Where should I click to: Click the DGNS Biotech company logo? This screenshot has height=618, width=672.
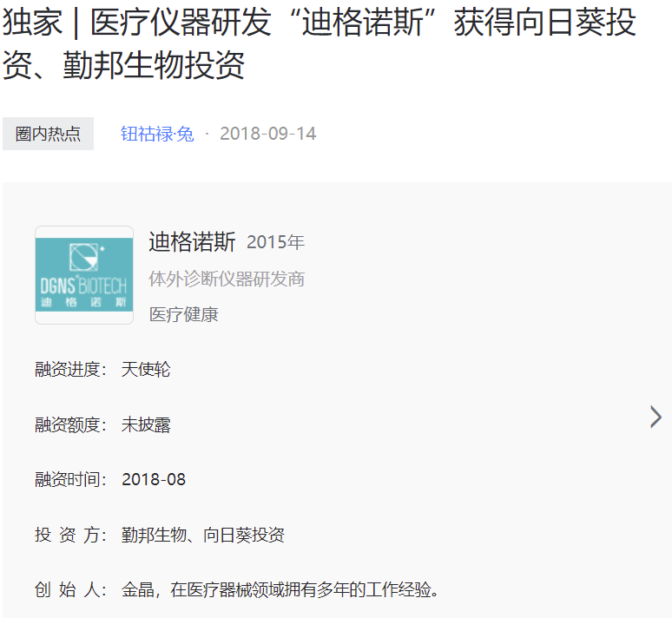84,275
